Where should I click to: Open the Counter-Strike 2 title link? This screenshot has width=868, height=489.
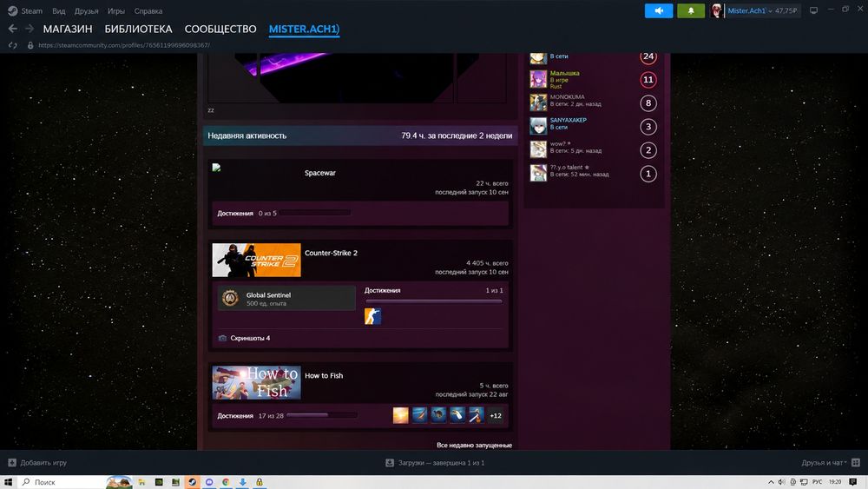click(331, 253)
